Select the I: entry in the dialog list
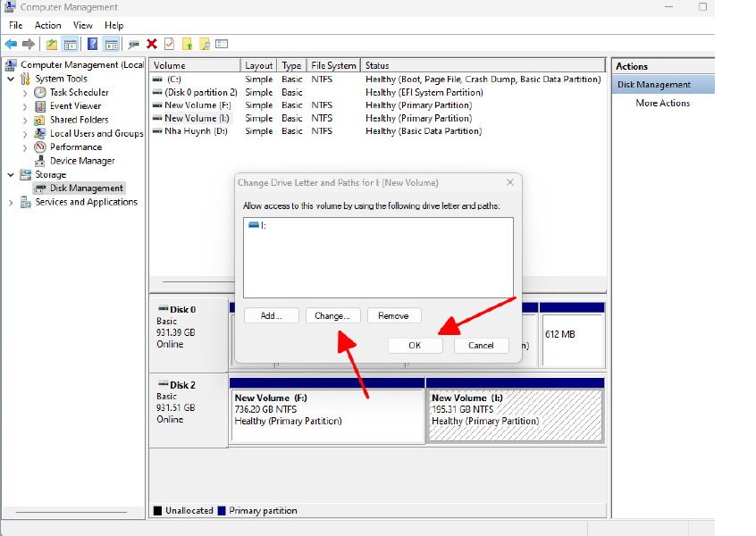 coord(257,225)
